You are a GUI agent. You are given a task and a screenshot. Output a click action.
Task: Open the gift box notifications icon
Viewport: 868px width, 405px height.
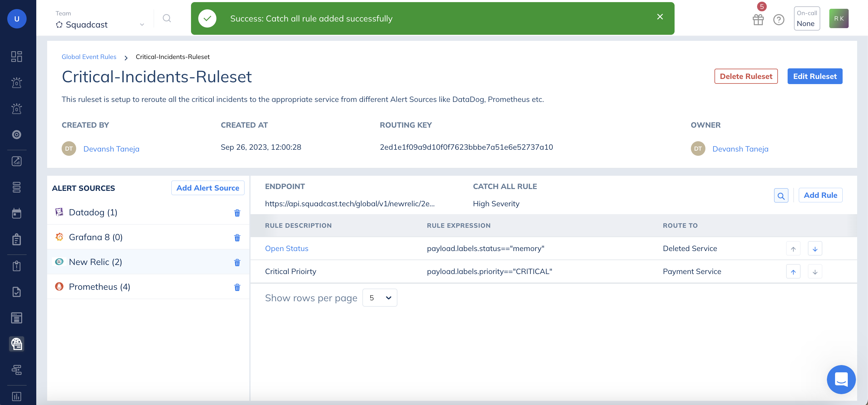pyautogui.click(x=758, y=20)
